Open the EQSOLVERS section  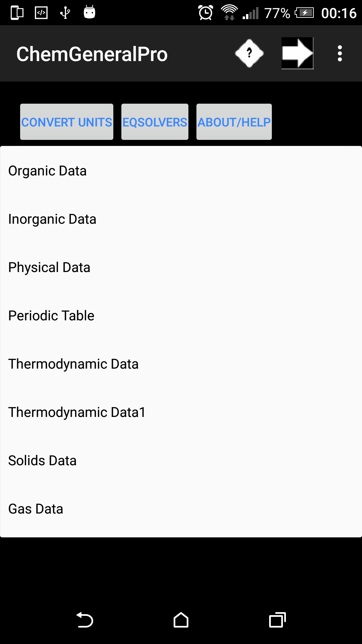(x=155, y=122)
